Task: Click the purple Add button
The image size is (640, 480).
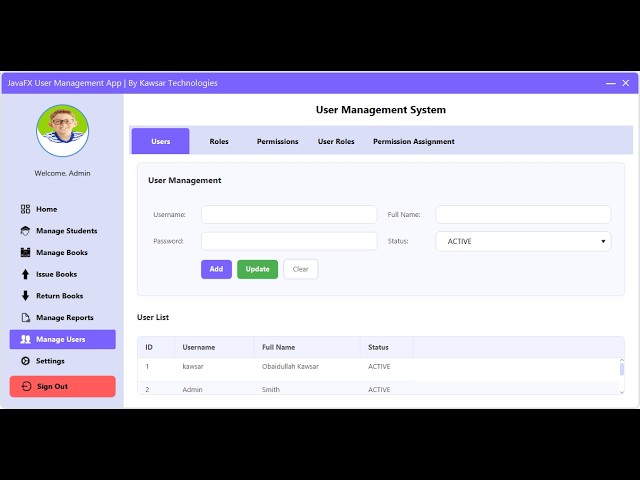Action: 216,269
